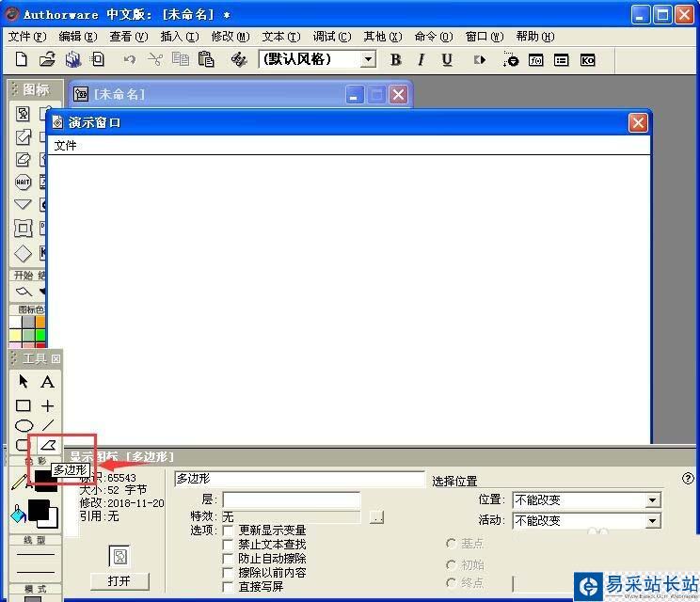Select the WAIT icon in icon palette

point(23,182)
